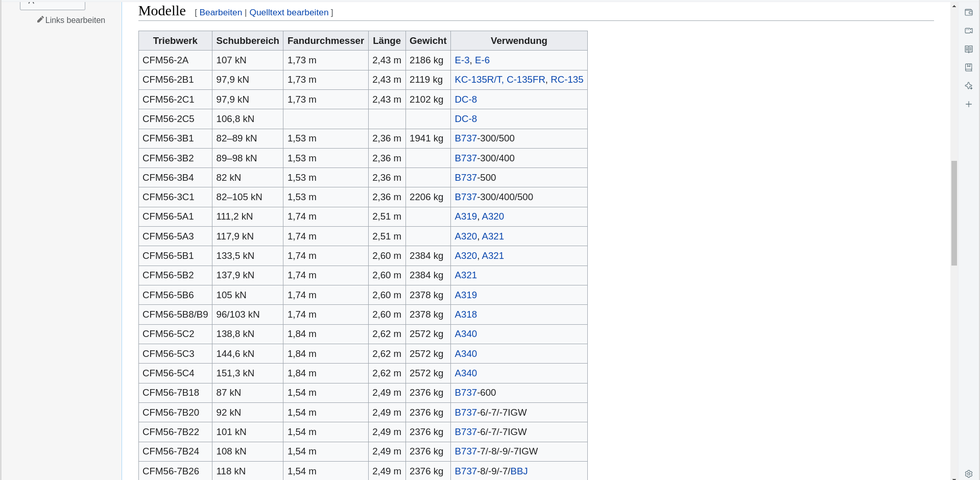Open A320 link in CFM56-5A3 row
Screen dimensions: 980x480
[466, 236]
